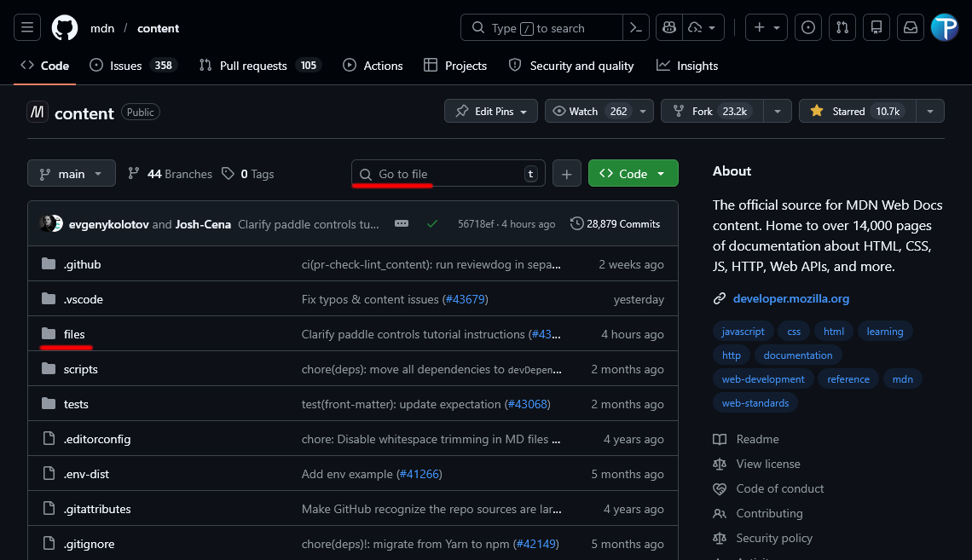Expand the main branch selector
This screenshot has height=560, width=972.
pos(71,173)
